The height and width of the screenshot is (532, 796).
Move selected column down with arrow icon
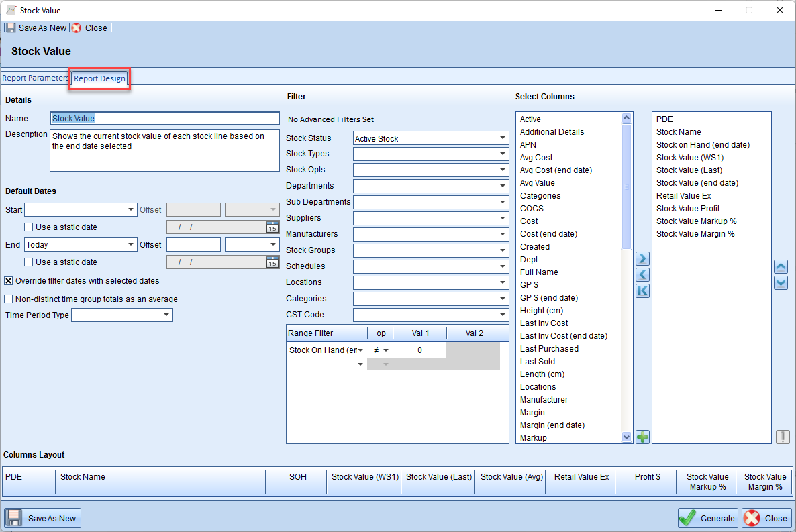pyautogui.click(x=781, y=282)
